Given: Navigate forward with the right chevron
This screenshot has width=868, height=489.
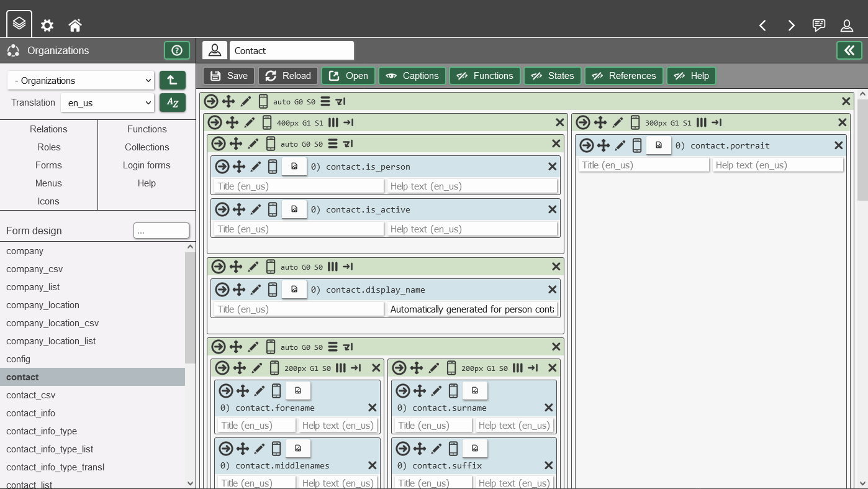Looking at the screenshot, I should point(791,25).
